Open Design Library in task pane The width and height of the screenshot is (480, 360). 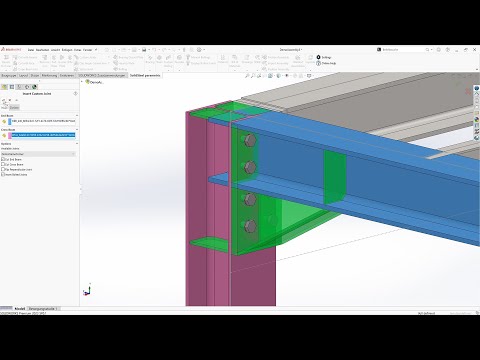point(477,101)
